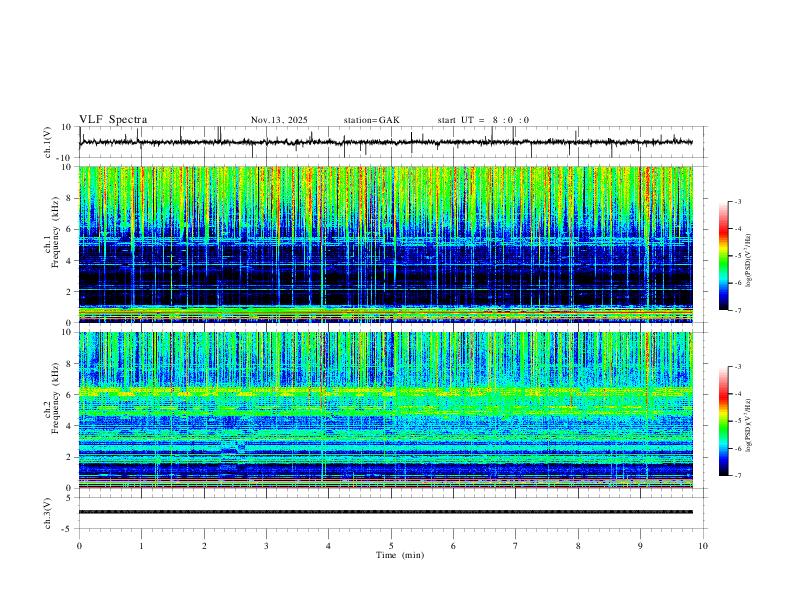792x612 pixels.
Task: Click the "station=GAK" label
Action: pos(372,120)
